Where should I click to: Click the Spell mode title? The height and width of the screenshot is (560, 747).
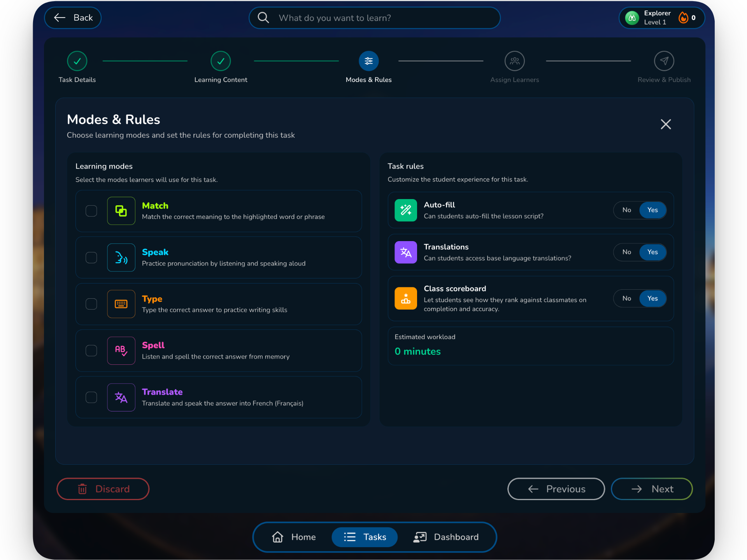[153, 345]
